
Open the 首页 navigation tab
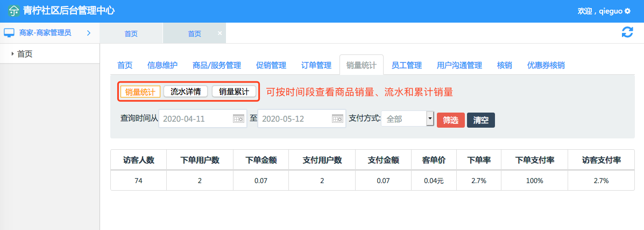pos(125,65)
